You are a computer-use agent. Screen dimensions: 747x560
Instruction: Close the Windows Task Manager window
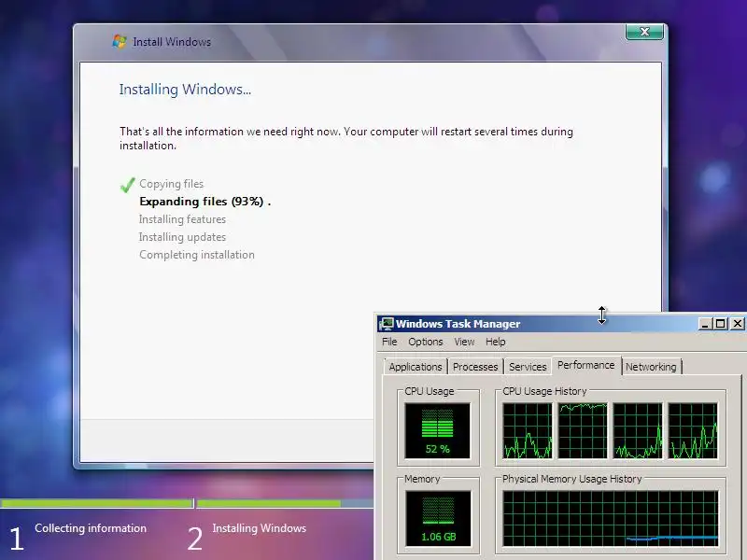738,324
